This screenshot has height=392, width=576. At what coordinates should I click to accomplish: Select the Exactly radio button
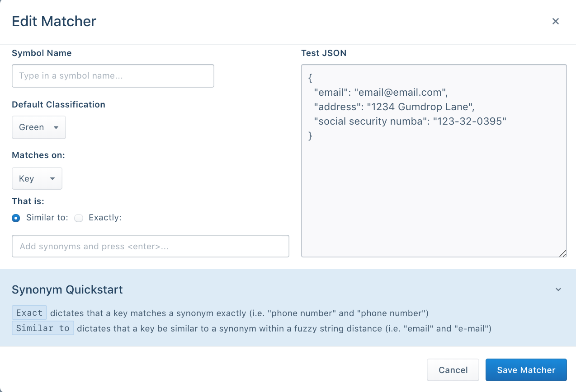pos(79,218)
